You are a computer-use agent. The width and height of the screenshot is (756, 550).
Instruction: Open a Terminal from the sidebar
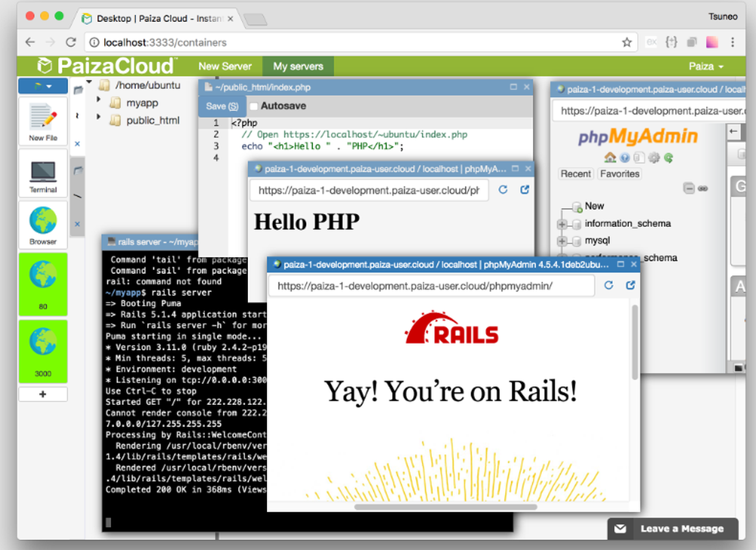43,173
